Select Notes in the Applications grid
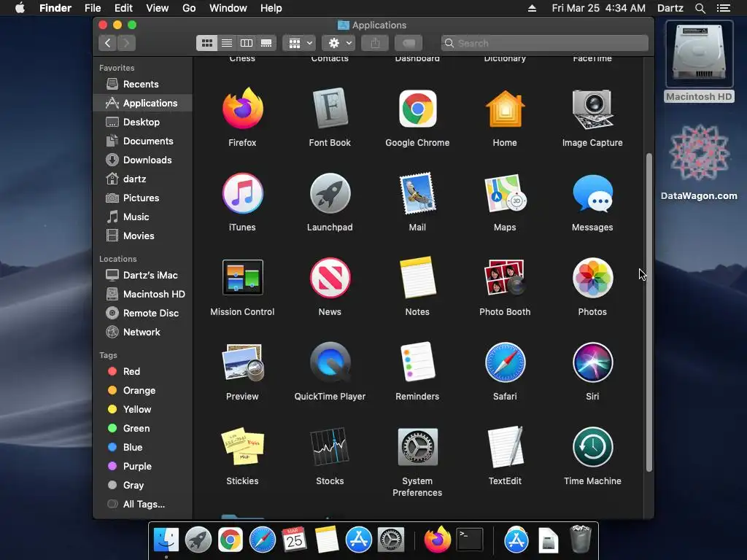Image resolution: width=747 pixels, height=560 pixels. pos(417,278)
